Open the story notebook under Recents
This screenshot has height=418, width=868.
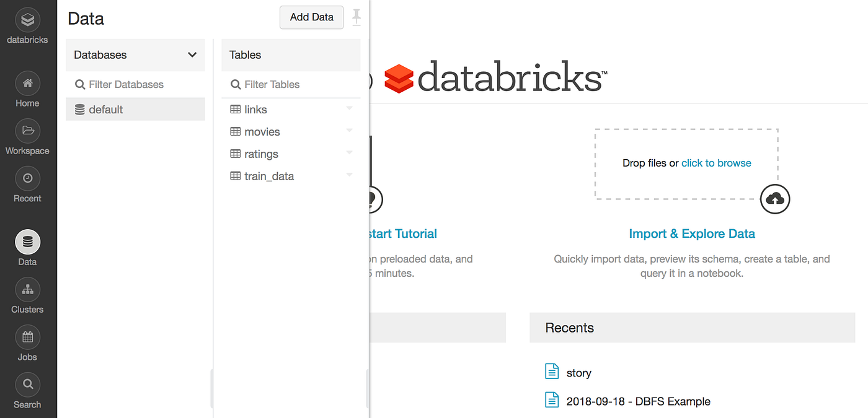[578, 373]
